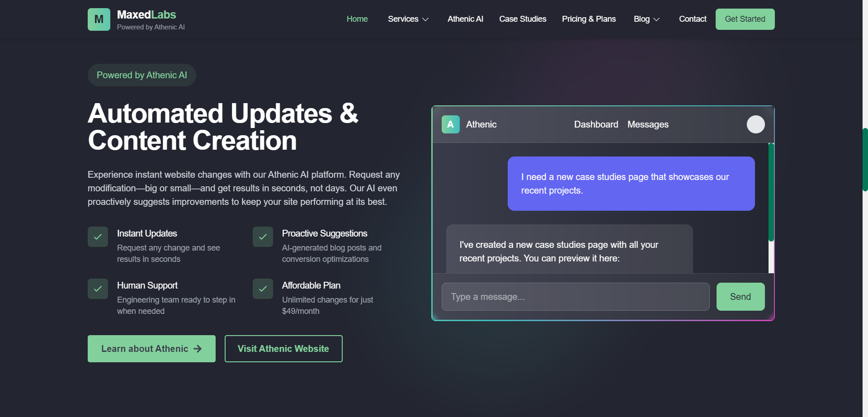Click the MaxedLabs M logo icon
The height and width of the screenshot is (417, 868).
pyautogui.click(x=99, y=19)
